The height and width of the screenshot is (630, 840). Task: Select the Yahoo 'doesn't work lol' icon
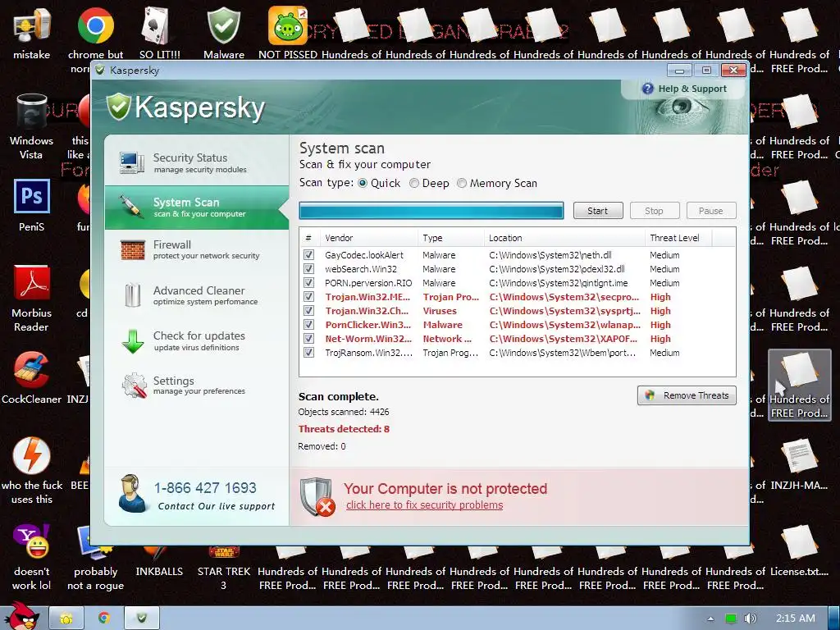(x=32, y=557)
